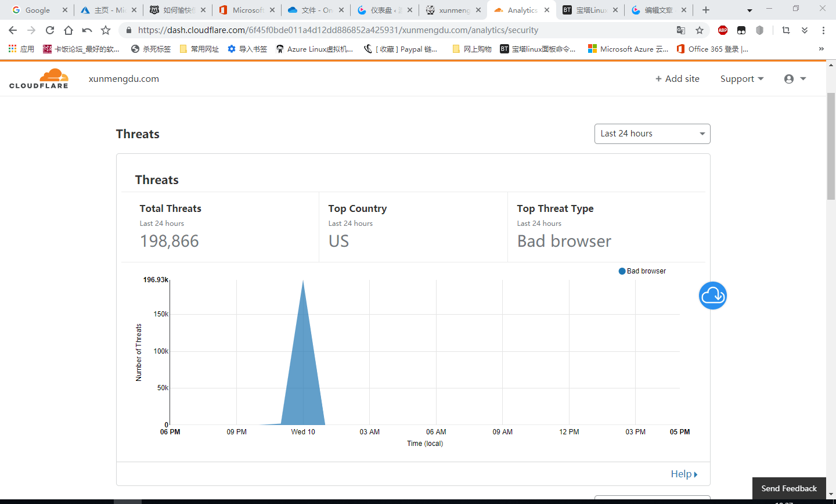This screenshot has width=836, height=504.
Task: Click the blue cloud download icon
Action: tap(713, 296)
